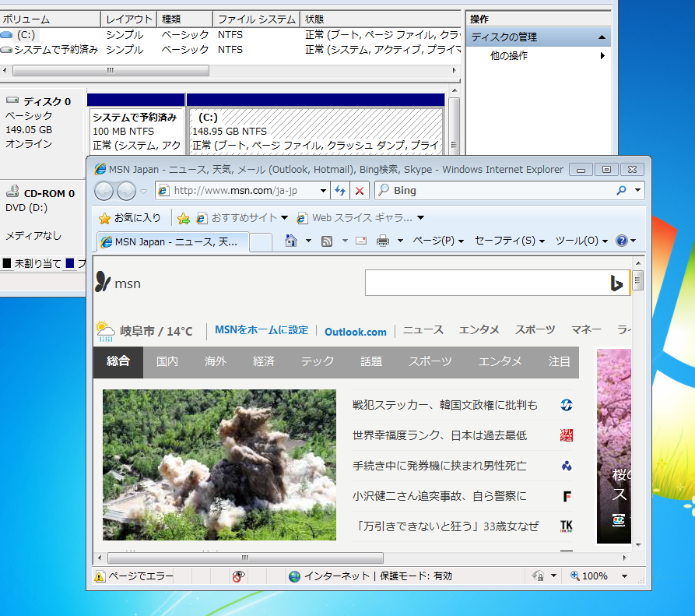695x616 pixels.
Task: Click the msn page search input field
Action: 486,283
